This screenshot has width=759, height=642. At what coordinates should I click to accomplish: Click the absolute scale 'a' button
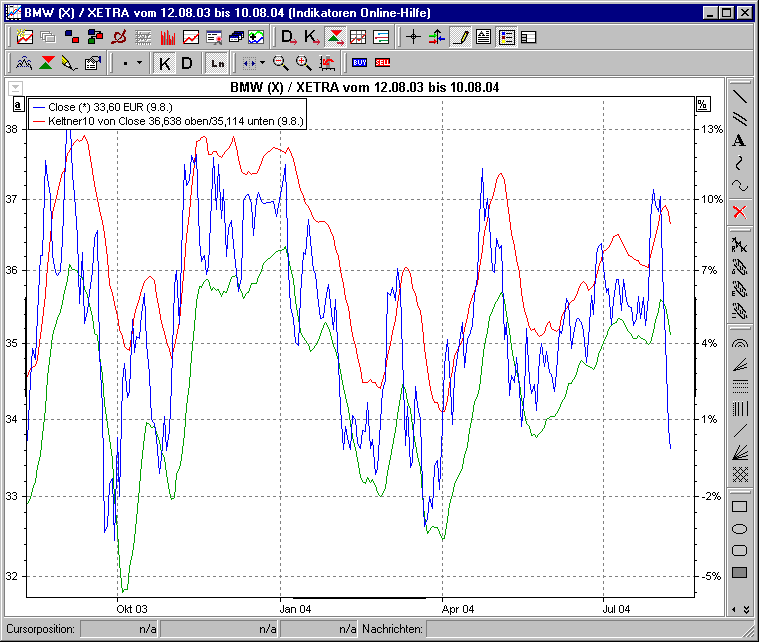[17, 103]
